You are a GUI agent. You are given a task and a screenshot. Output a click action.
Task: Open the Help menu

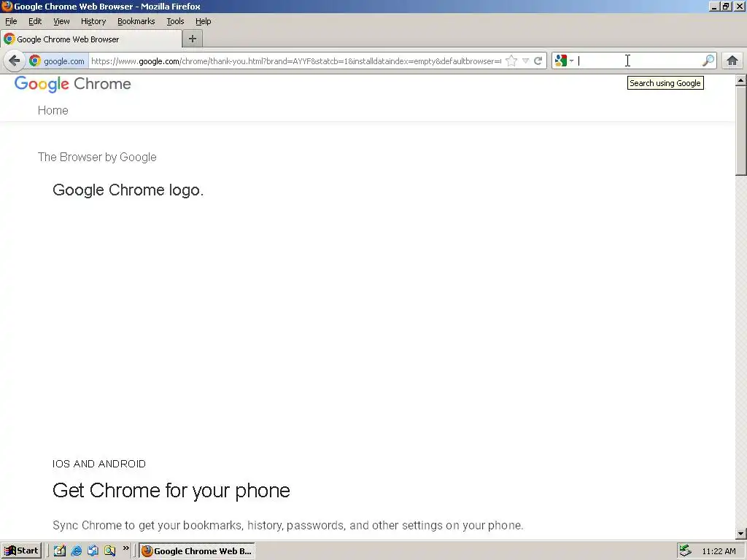[x=204, y=21]
